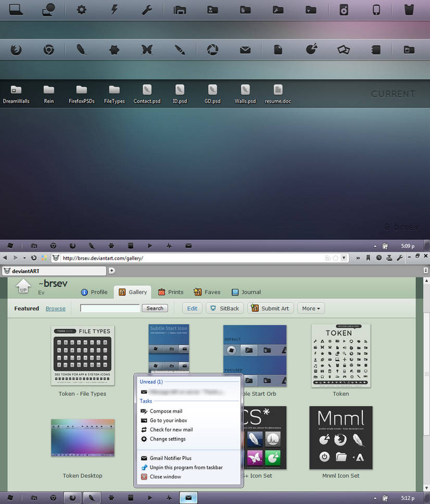Open the GD.psd file

coord(212,95)
